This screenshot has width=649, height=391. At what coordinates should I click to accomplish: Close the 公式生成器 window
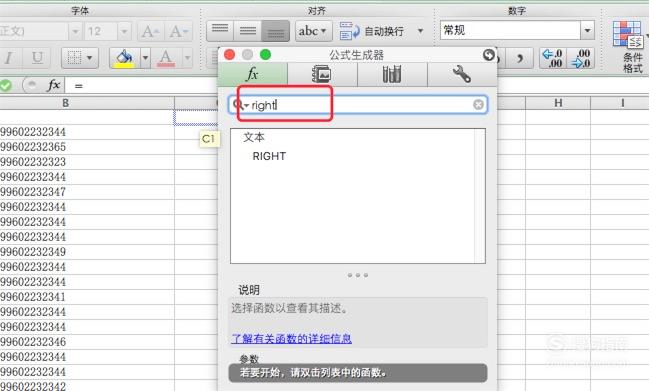click(229, 55)
